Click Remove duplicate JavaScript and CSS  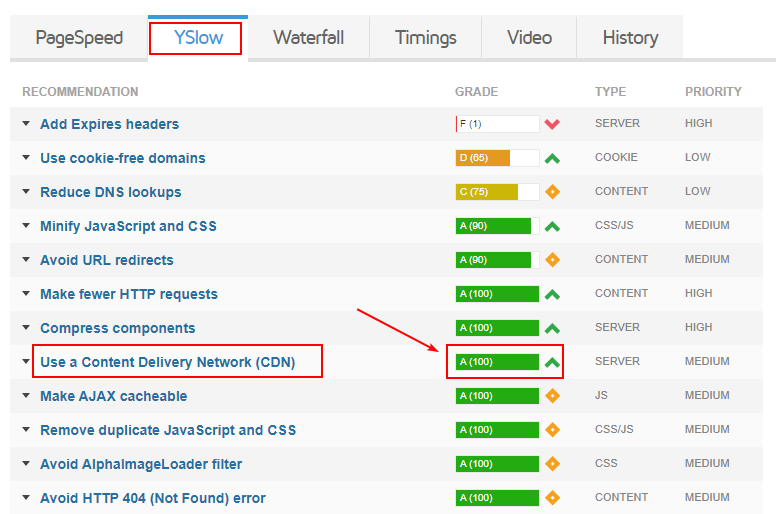point(168,430)
